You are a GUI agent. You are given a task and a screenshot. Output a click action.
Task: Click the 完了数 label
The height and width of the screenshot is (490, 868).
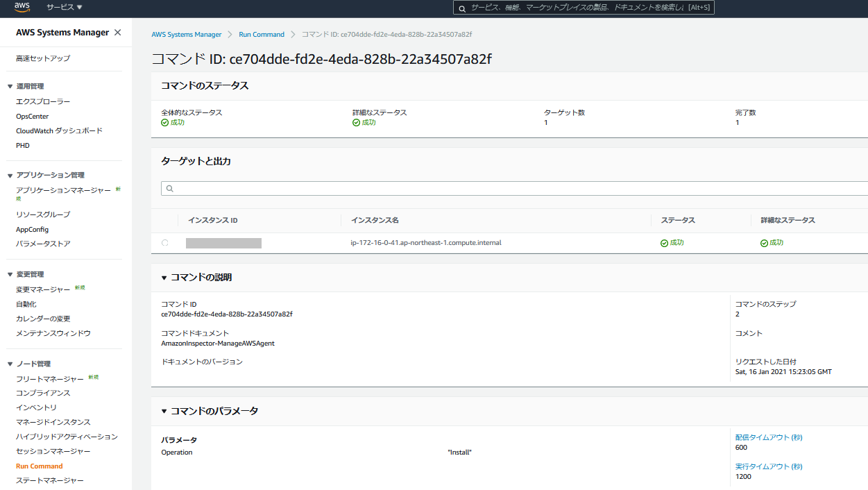746,112
